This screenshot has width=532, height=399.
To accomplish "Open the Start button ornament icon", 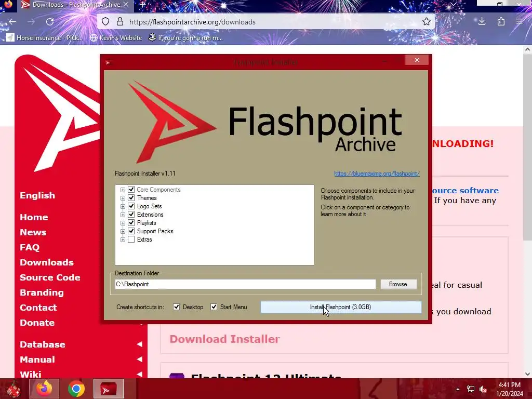I will 13,389.
